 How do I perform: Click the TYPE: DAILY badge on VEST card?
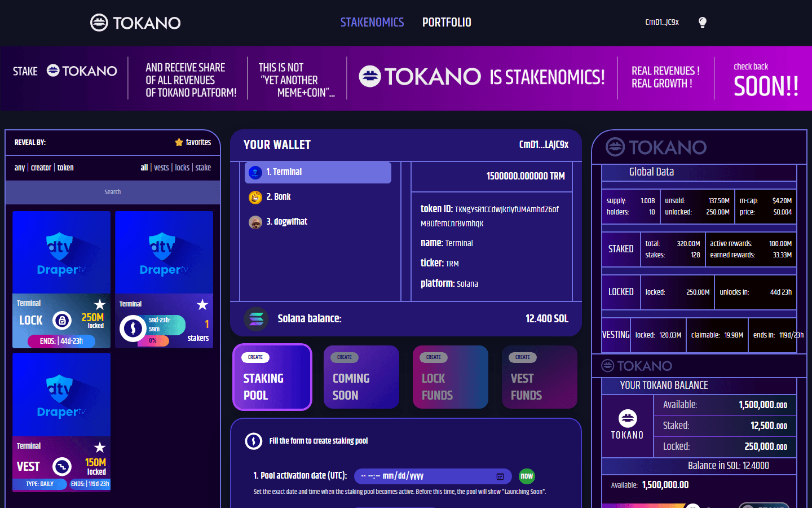coord(39,484)
